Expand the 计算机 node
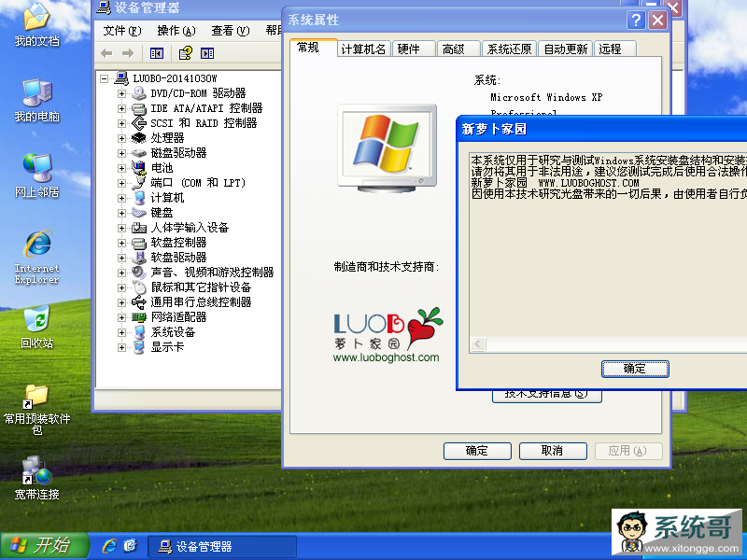 pyautogui.click(x=121, y=198)
